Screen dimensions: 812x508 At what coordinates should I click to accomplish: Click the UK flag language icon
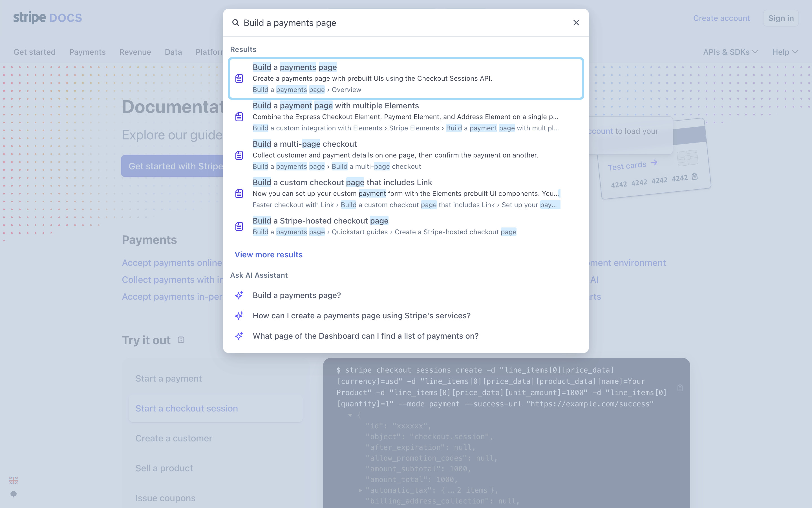pos(14,480)
